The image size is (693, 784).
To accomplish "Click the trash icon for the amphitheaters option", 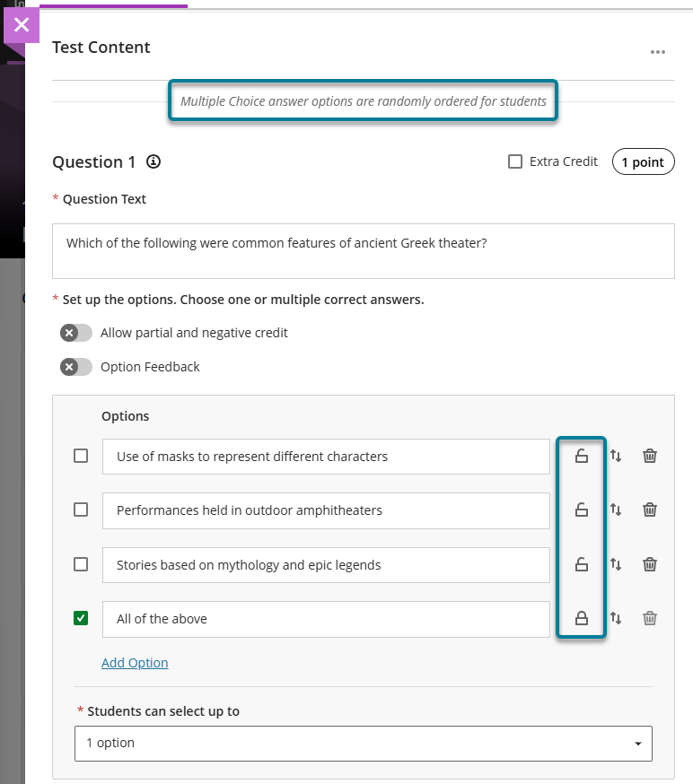I will [650, 510].
